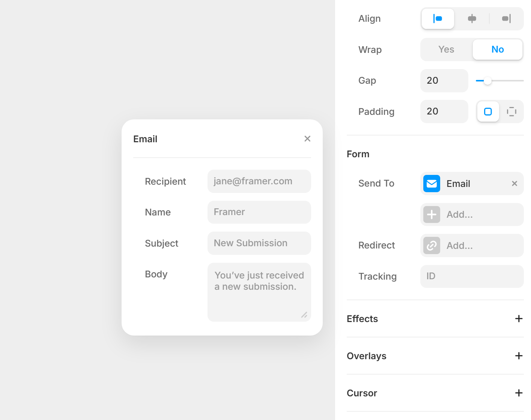
Task: Expand the Overlays section
Action: coord(519,356)
